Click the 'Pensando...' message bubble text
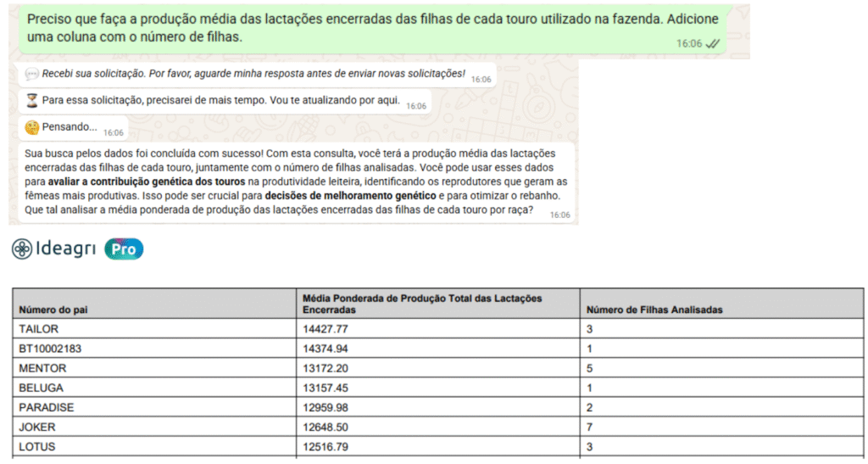868x464 pixels. (70, 128)
